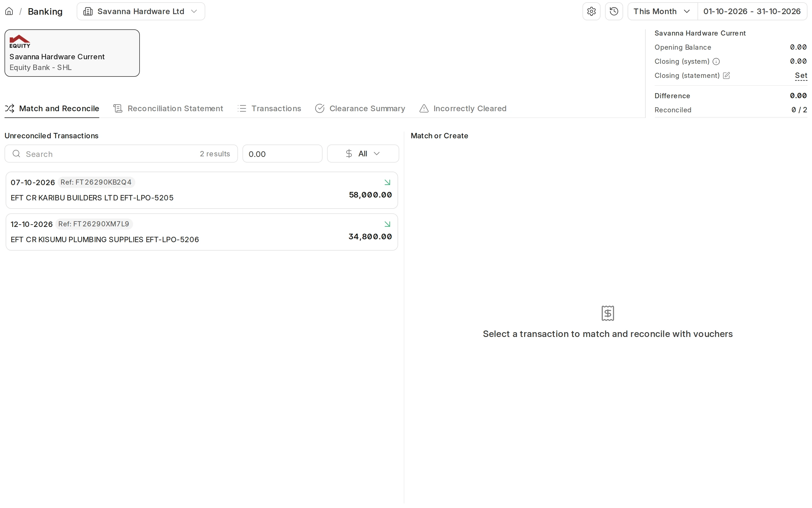Open Reconciliation Statement tab

point(168,109)
